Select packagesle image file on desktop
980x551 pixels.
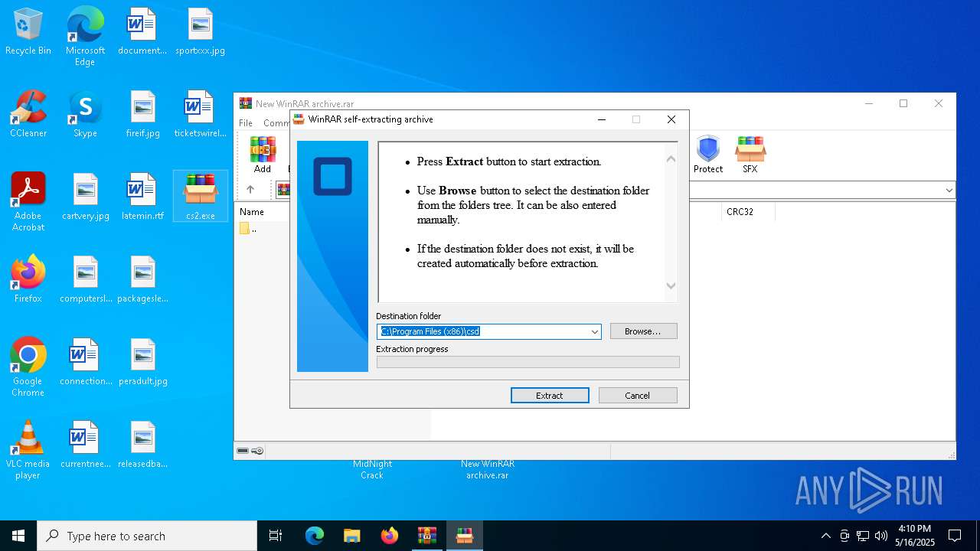pyautogui.click(x=142, y=280)
